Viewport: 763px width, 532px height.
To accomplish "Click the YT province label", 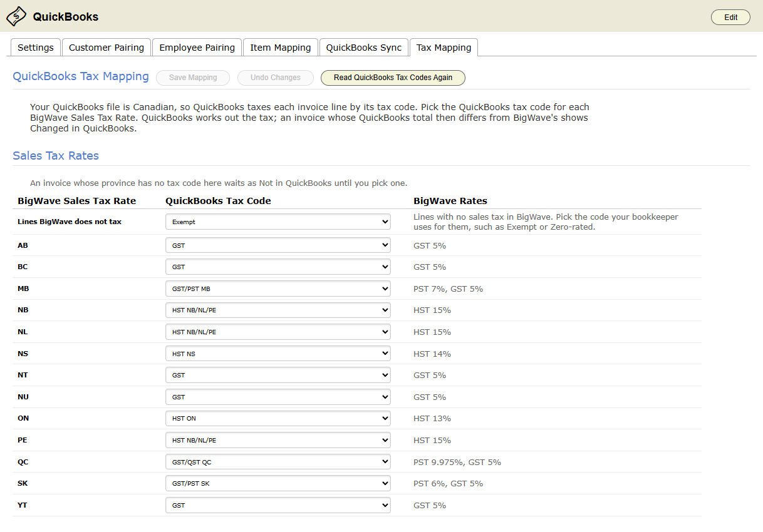I will click(x=23, y=505).
